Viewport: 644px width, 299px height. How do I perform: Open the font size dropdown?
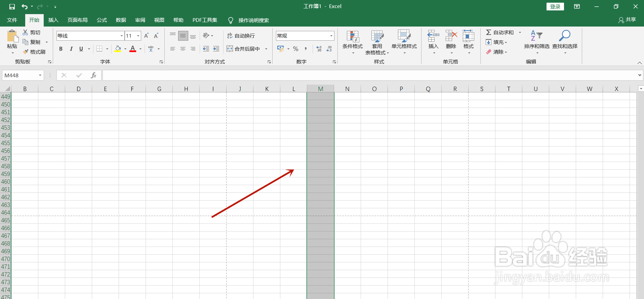(x=138, y=36)
